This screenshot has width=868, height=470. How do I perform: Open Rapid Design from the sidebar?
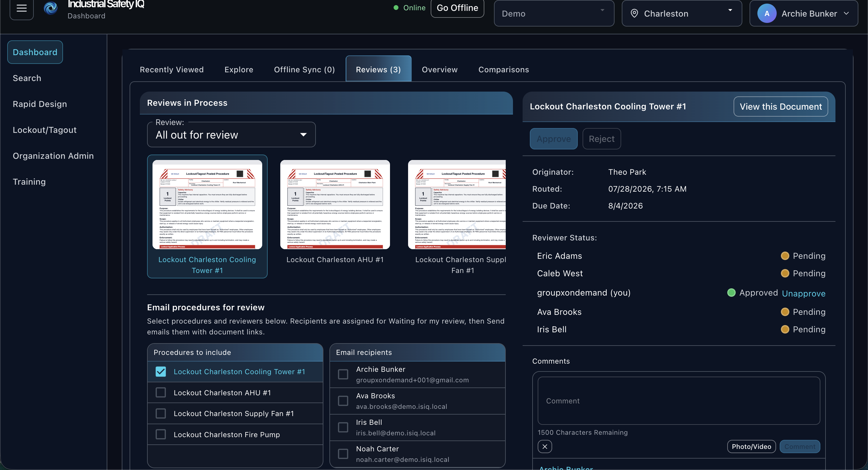(40, 104)
